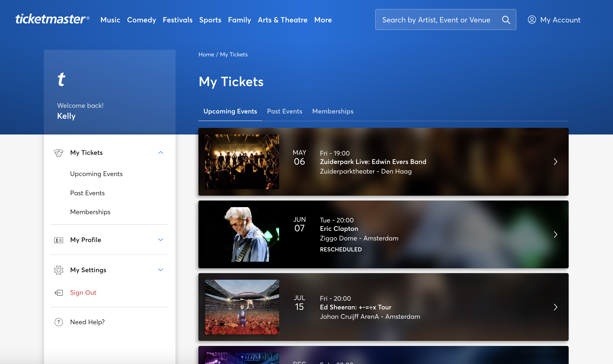Switch to the Memberships tab

333,111
